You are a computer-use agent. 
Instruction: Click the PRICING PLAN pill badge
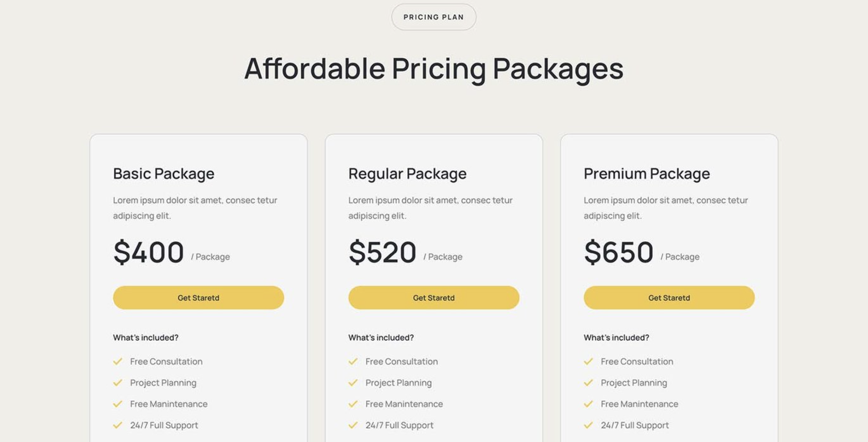click(434, 17)
